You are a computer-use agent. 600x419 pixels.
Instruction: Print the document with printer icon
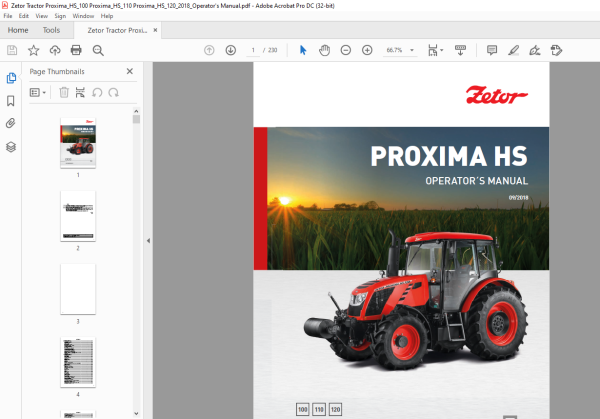(76, 50)
